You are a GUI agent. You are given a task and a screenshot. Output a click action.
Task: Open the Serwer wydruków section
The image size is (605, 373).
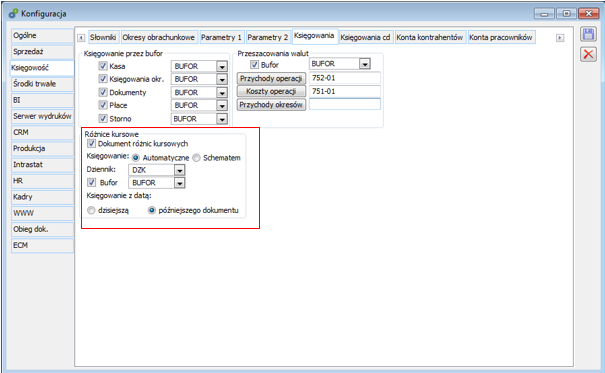click(x=42, y=116)
